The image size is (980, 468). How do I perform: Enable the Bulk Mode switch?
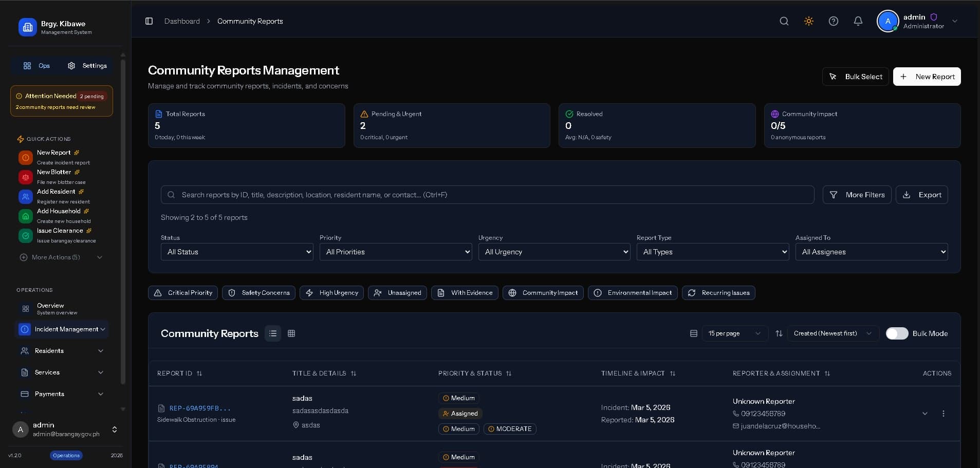coord(897,333)
